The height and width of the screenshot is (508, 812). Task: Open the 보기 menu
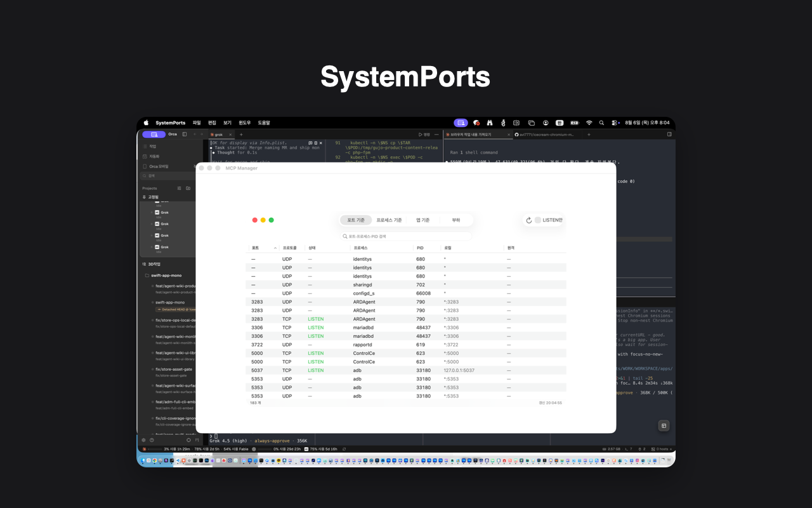(227, 123)
